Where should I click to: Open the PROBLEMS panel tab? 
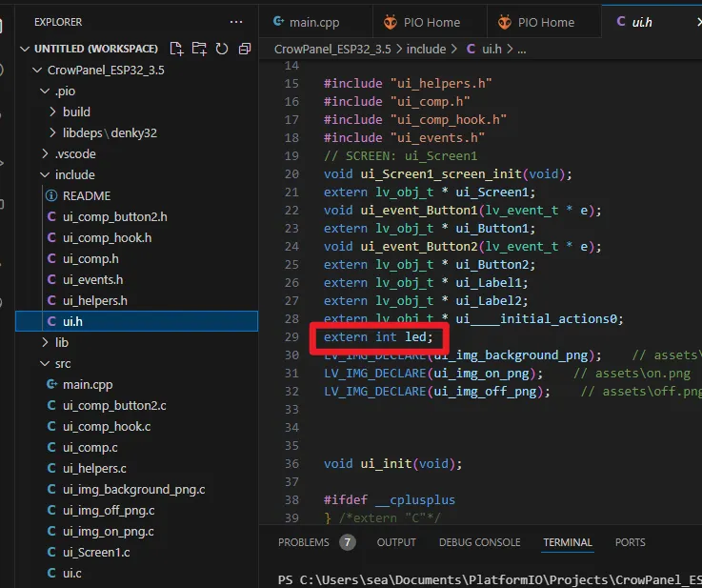click(303, 542)
